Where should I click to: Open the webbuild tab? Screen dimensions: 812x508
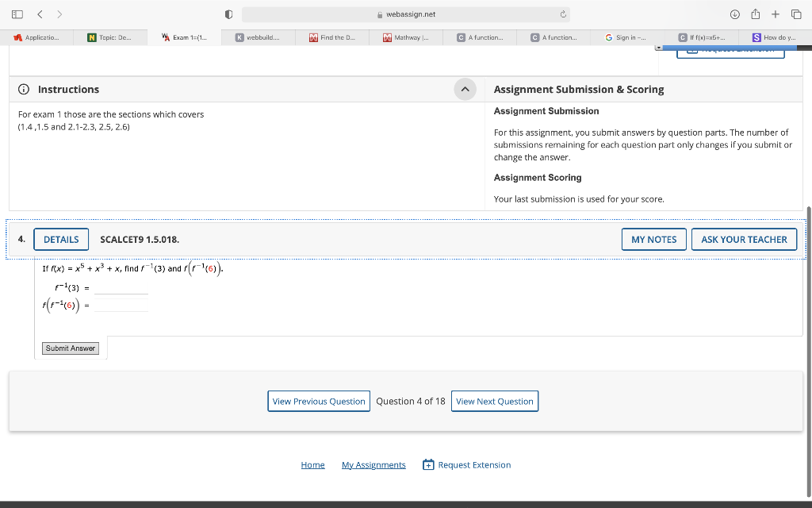pyautogui.click(x=261, y=37)
